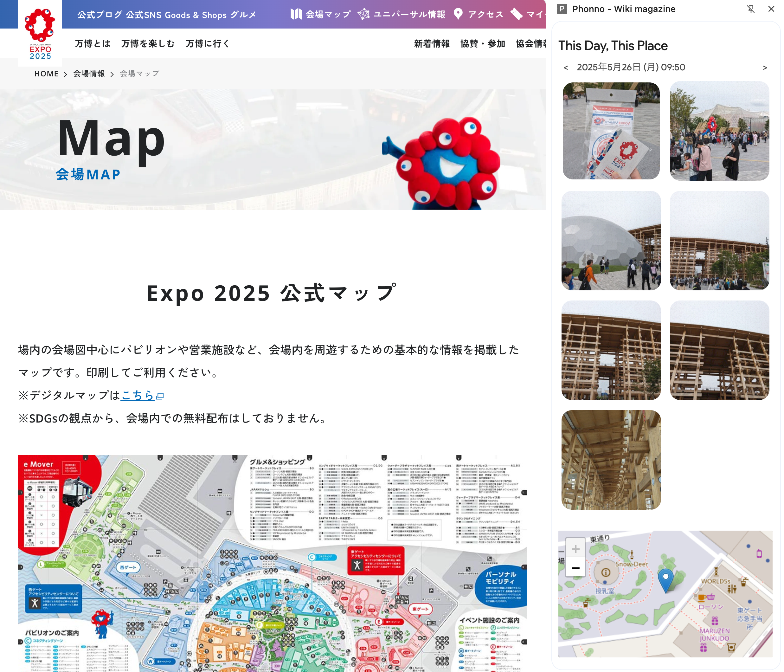This screenshot has width=784, height=672.
Task: Open the stamp passport photo thumbnail
Action: click(x=611, y=131)
